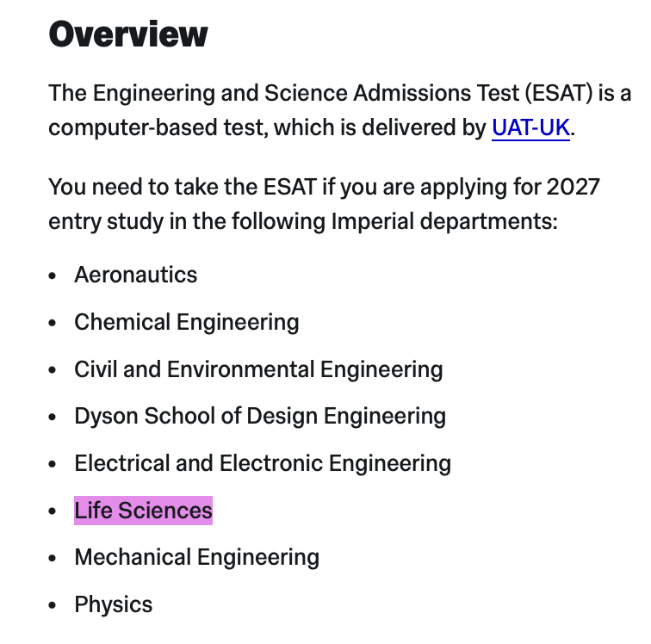Click the word '2027' in the paragraph
This screenshot has width=651, height=644.
pos(573,187)
